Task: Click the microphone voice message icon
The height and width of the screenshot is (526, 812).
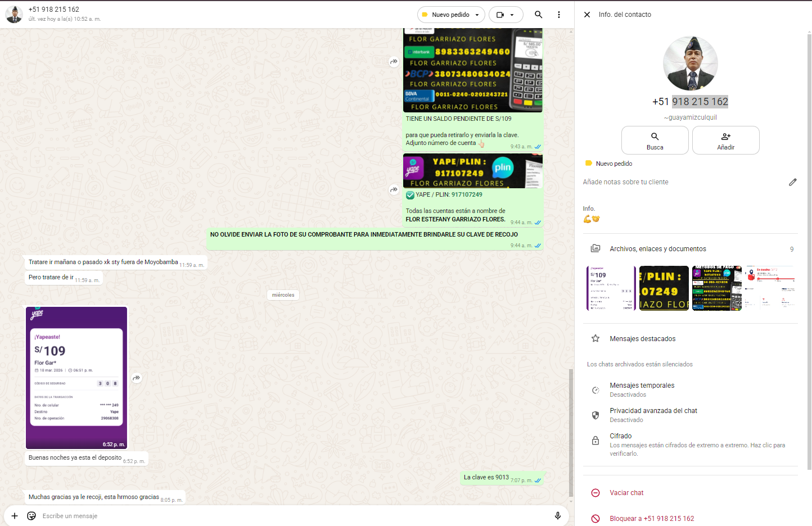Action: 557,516
